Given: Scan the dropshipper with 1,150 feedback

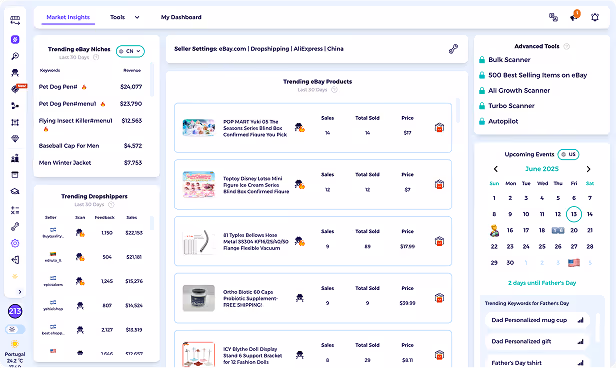Looking at the screenshot, I should [80, 233].
